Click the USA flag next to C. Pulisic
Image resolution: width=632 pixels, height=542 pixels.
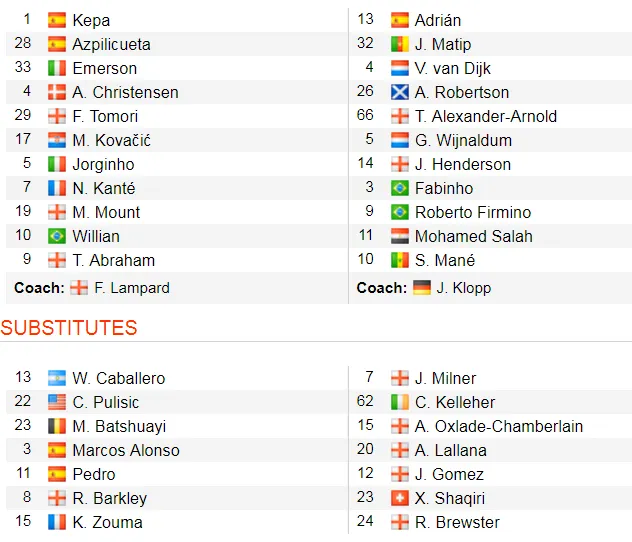[x=57, y=402]
